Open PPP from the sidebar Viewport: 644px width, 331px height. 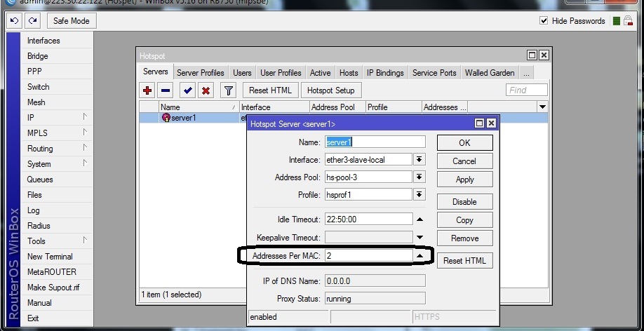click(x=34, y=71)
